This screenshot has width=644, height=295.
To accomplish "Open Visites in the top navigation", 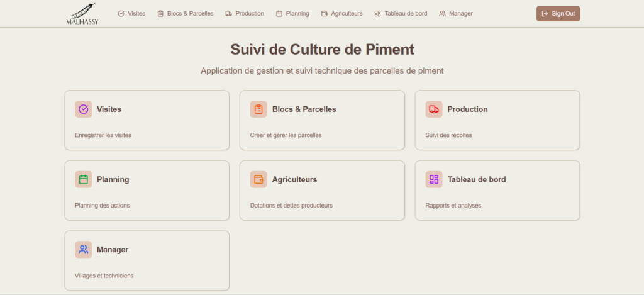I will click(x=131, y=14).
